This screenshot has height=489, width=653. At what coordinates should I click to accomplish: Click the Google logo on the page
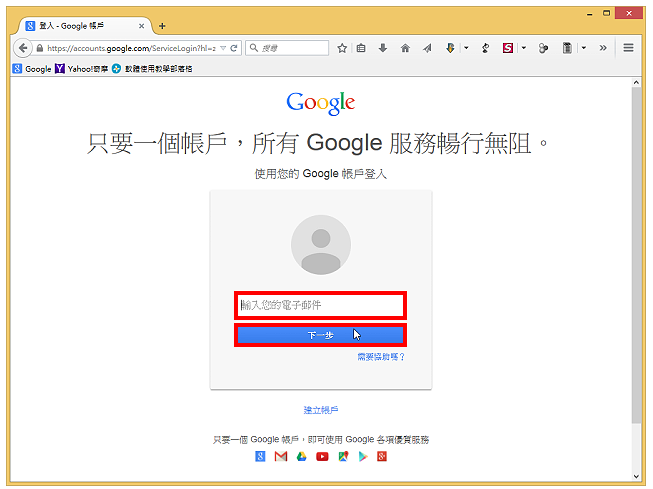click(321, 103)
